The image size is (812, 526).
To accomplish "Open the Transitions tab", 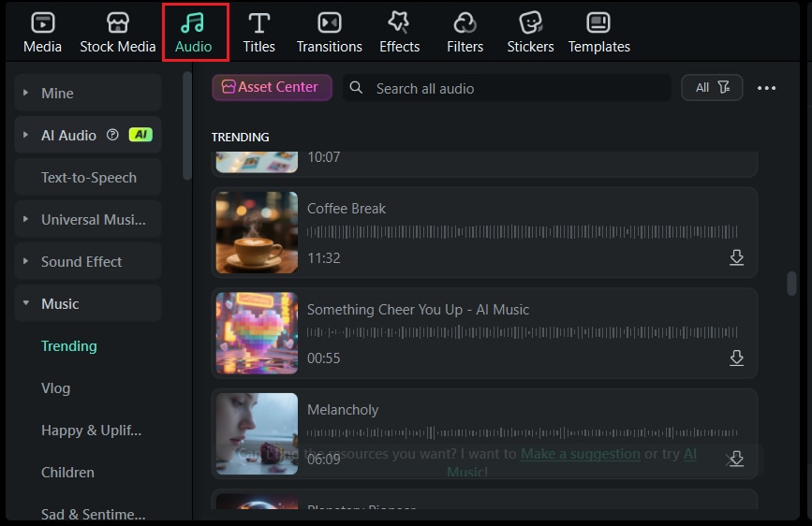I will pos(330,33).
